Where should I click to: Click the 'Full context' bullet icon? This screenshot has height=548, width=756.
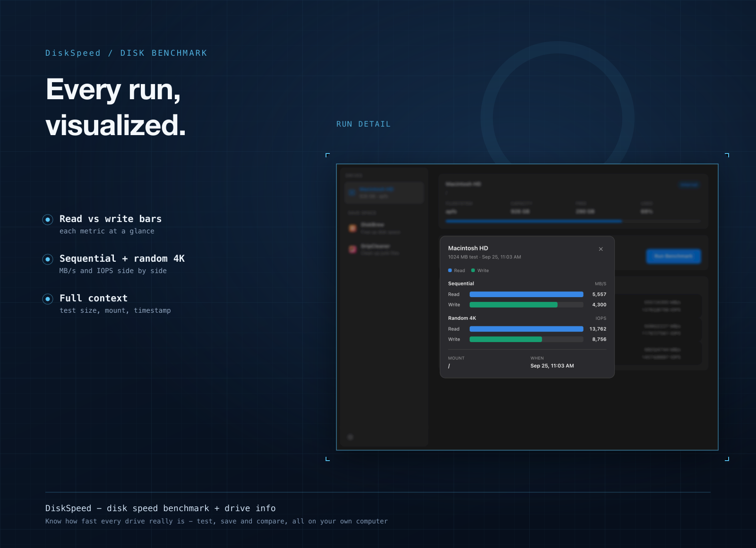[48, 299]
